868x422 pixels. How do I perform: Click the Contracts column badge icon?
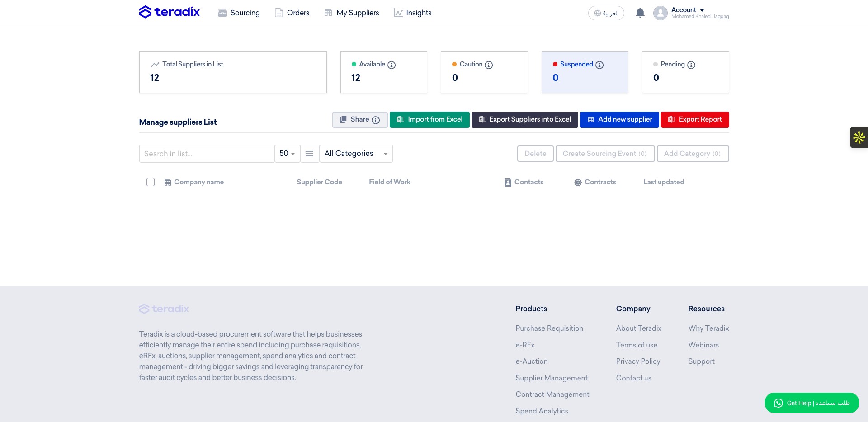(578, 183)
